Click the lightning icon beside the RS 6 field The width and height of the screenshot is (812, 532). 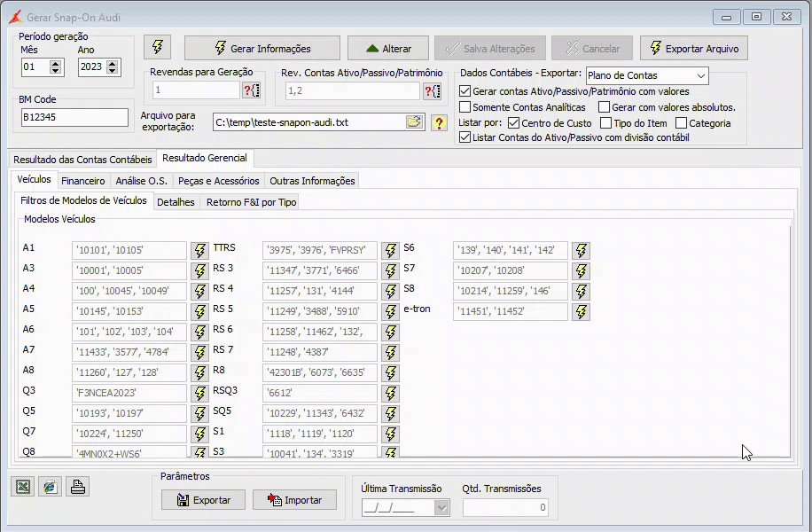point(390,332)
